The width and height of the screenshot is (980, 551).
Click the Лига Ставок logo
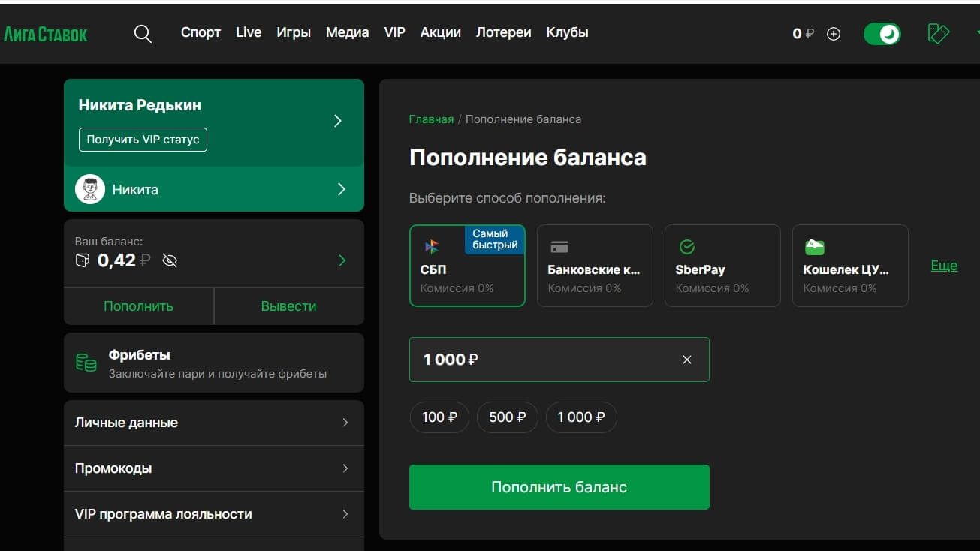[45, 34]
